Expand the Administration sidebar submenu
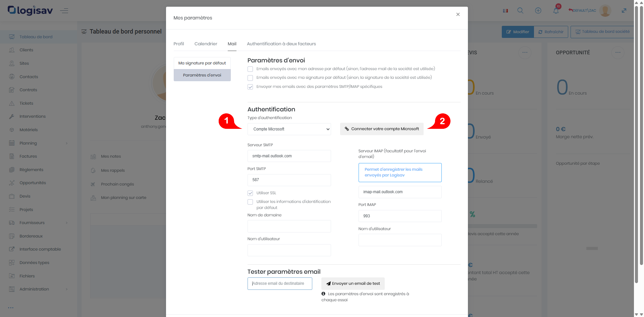This screenshot has height=317, width=644. (66, 289)
